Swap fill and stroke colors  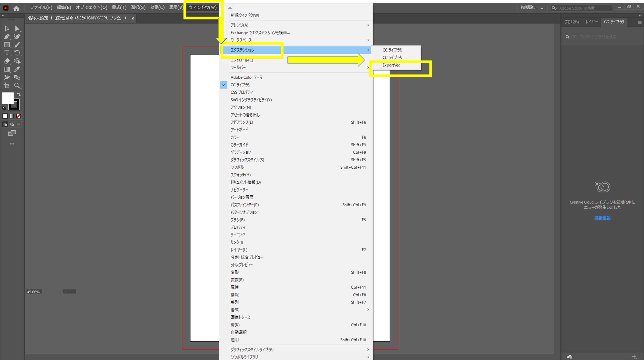(x=19, y=95)
